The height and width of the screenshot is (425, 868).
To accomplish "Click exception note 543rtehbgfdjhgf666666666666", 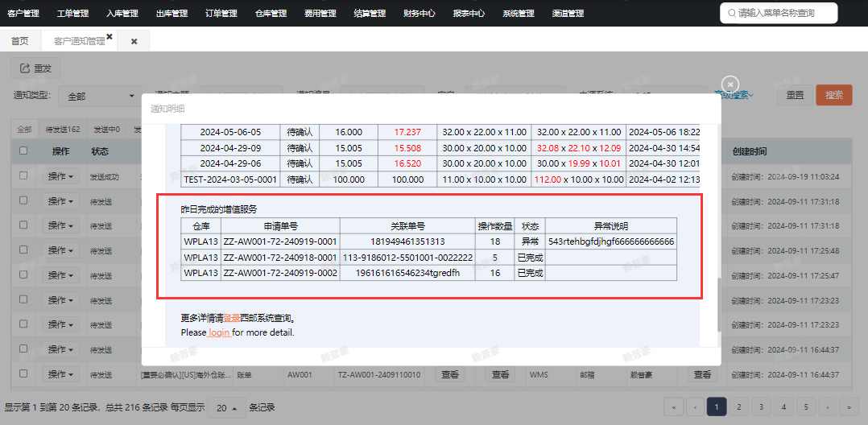I will (x=611, y=241).
